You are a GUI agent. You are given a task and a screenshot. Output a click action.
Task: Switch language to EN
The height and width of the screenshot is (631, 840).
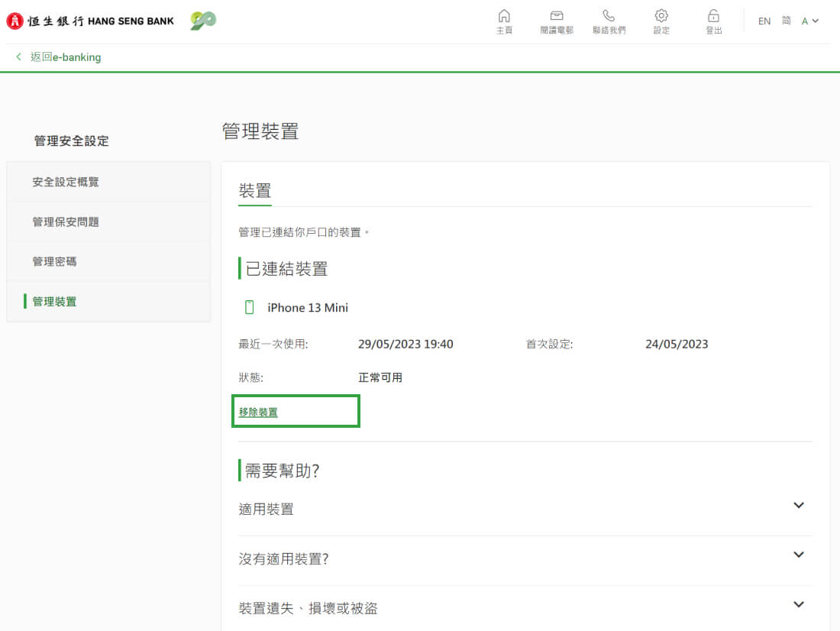pyautogui.click(x=764, y=21)
